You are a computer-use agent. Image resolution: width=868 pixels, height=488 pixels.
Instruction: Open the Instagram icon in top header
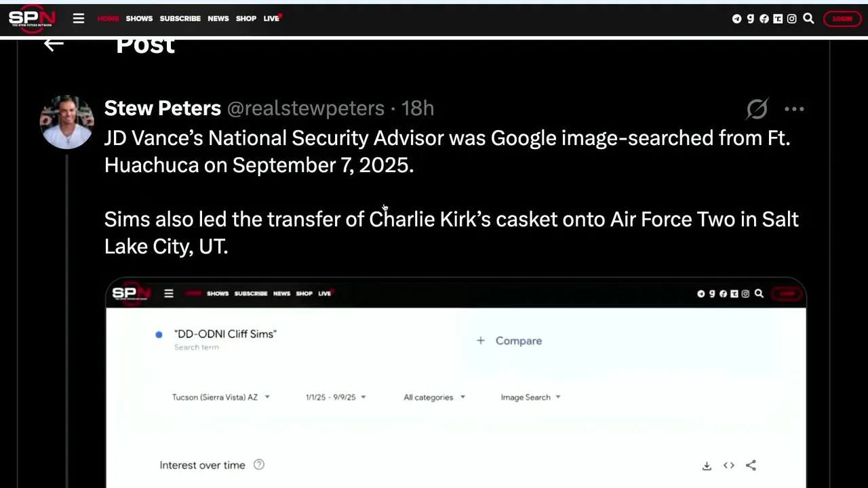[x=791, y=19]
